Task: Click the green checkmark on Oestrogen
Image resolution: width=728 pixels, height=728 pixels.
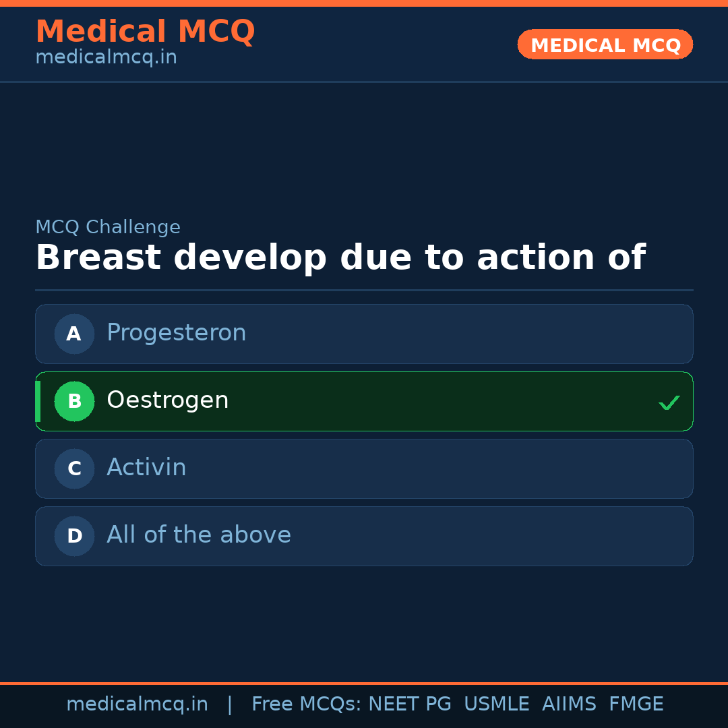Action: click(669, 402)
